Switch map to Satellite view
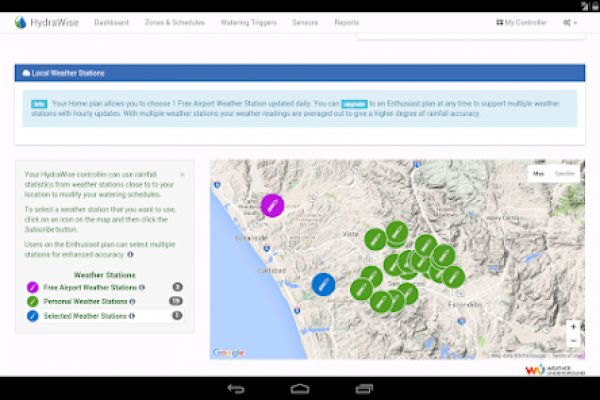600x400 pixels. (565, 173)
